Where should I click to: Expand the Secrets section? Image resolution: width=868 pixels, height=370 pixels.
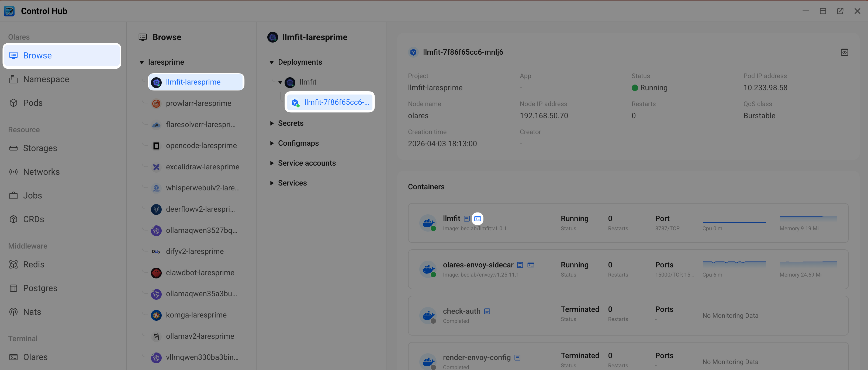click(272, 123)
